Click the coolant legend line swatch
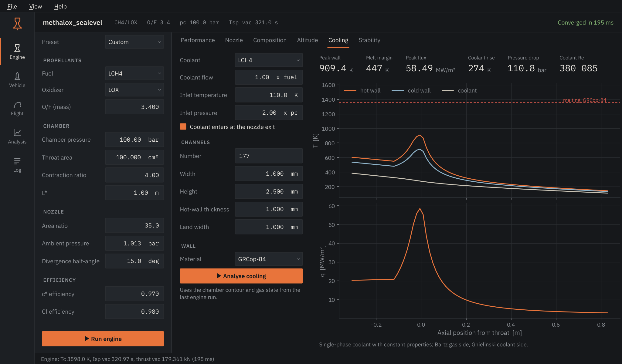This screenshot has width=622, height=364. coord(448,90)
